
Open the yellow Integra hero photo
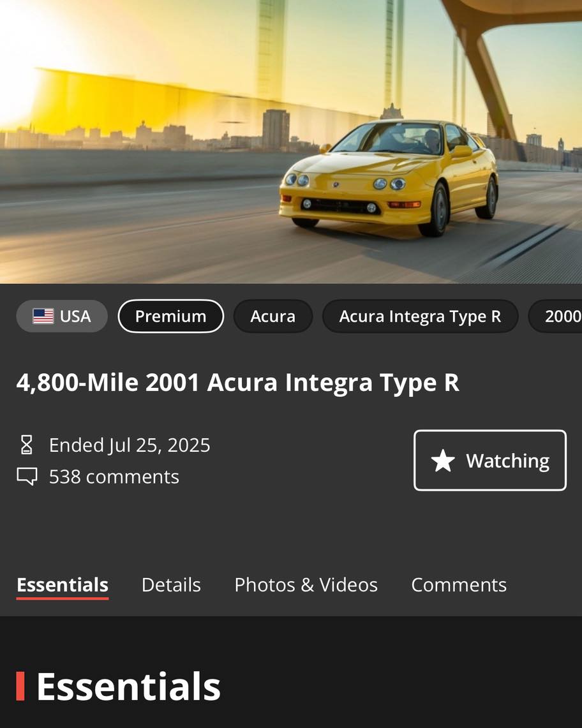291,142
